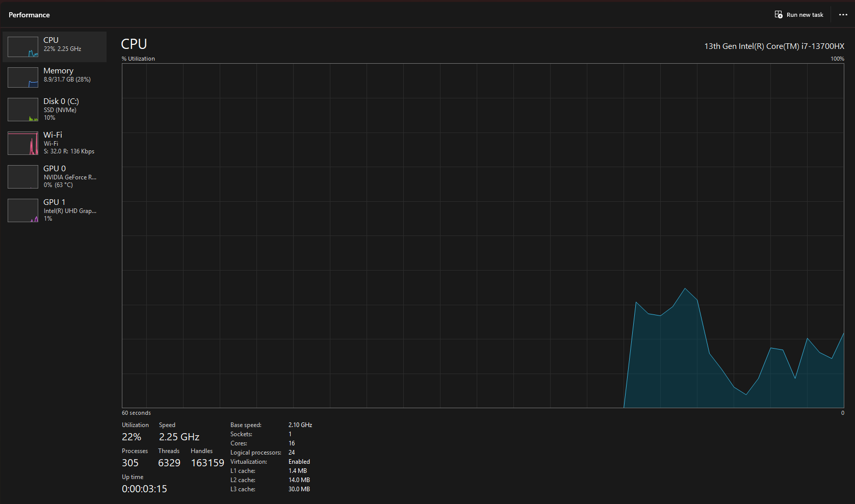Click the Processes count 305

pos(130,463)
